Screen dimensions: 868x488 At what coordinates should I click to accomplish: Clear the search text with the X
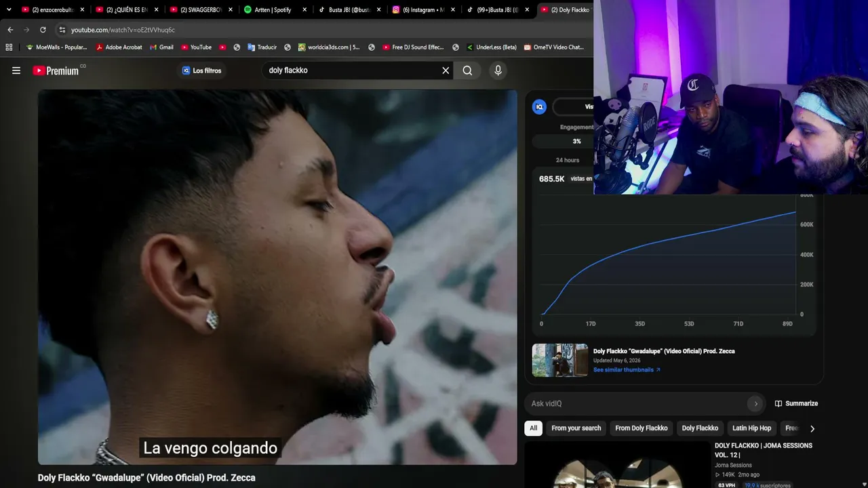point(446,70)
